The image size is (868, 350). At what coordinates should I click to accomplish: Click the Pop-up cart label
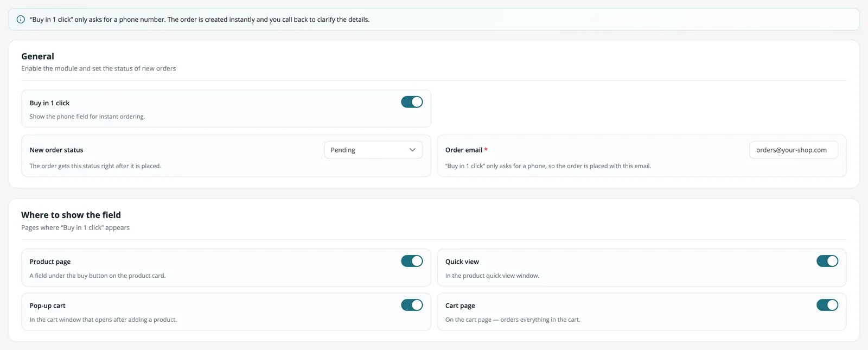(x=48, y=306)
